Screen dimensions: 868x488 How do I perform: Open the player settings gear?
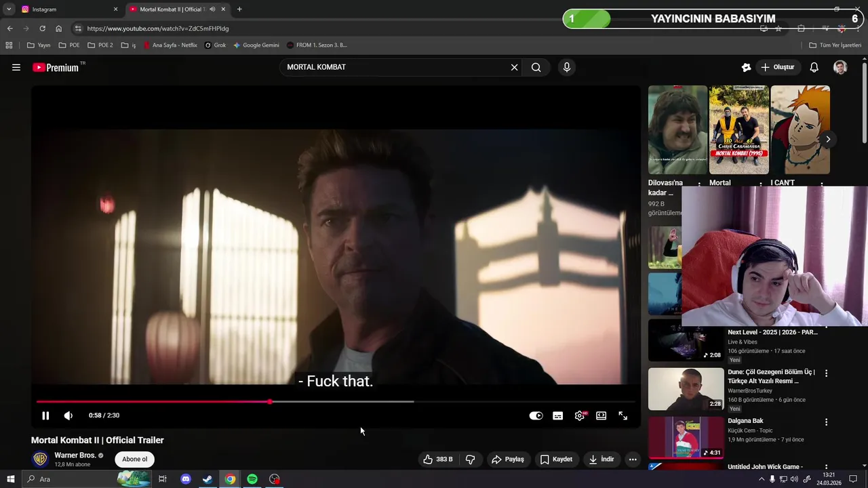coord(580,415)
